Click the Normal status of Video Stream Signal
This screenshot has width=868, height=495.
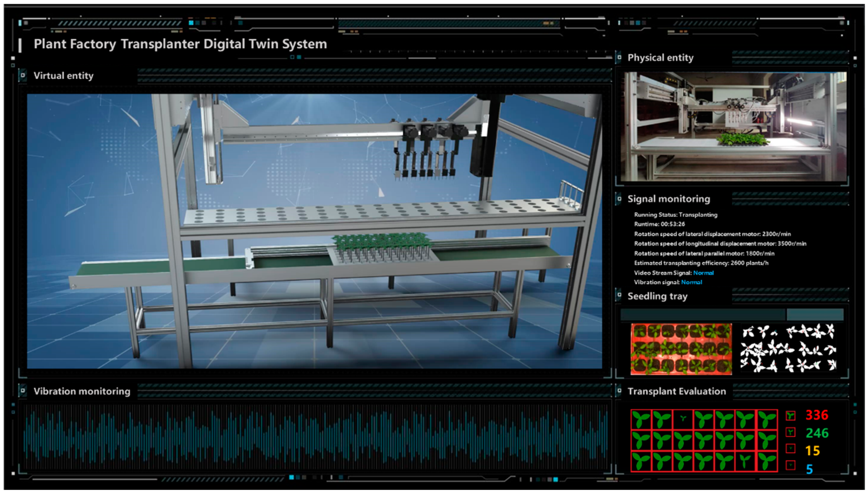[x=703, y=273]
